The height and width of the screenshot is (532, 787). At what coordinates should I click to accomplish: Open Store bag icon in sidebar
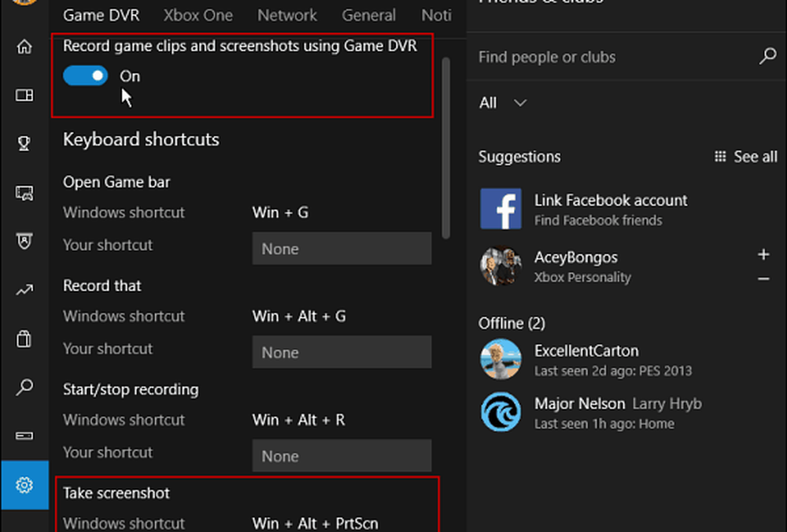24,338
